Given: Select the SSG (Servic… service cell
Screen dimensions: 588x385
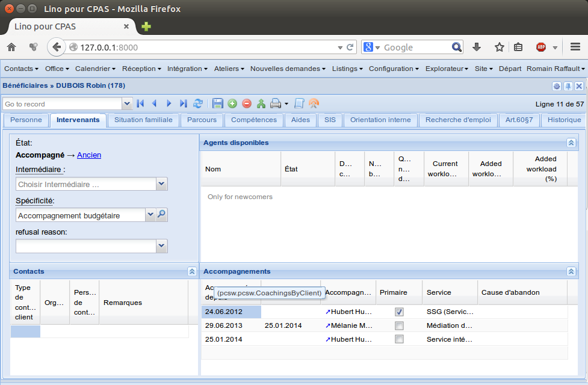Looking at the screenshot, I should 450,312.
